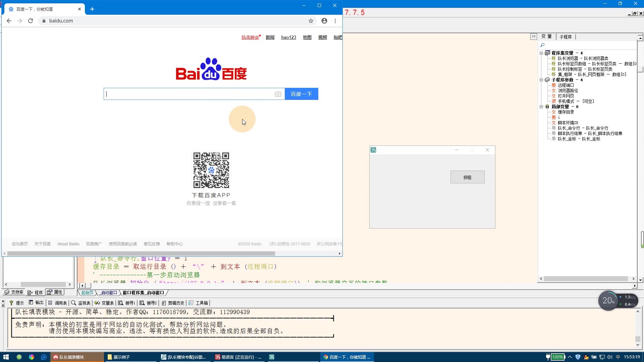Open the 队长填表模块 taskbar item

click(x=77, y=357)
